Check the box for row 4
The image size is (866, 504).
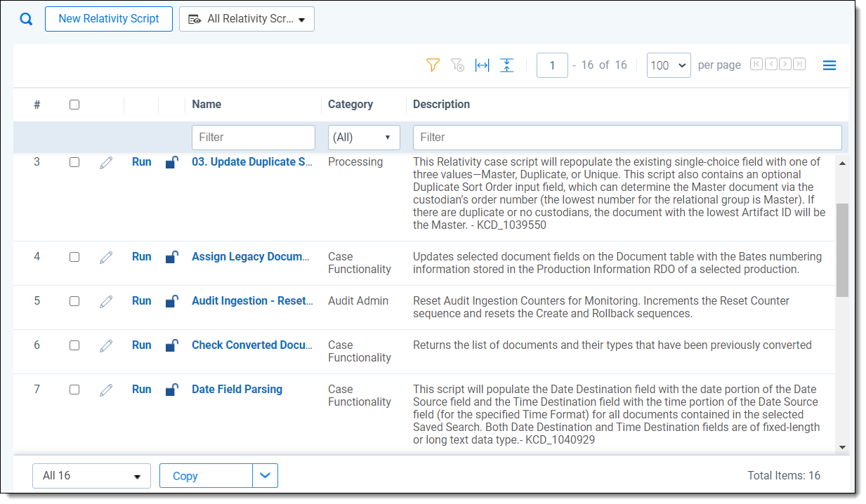point(74,257)
